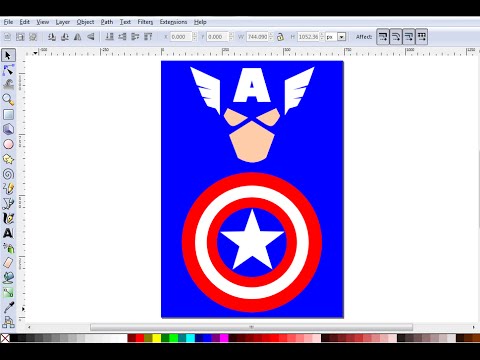
Task: Click Select All objects icon
Action: coord(7,37)
